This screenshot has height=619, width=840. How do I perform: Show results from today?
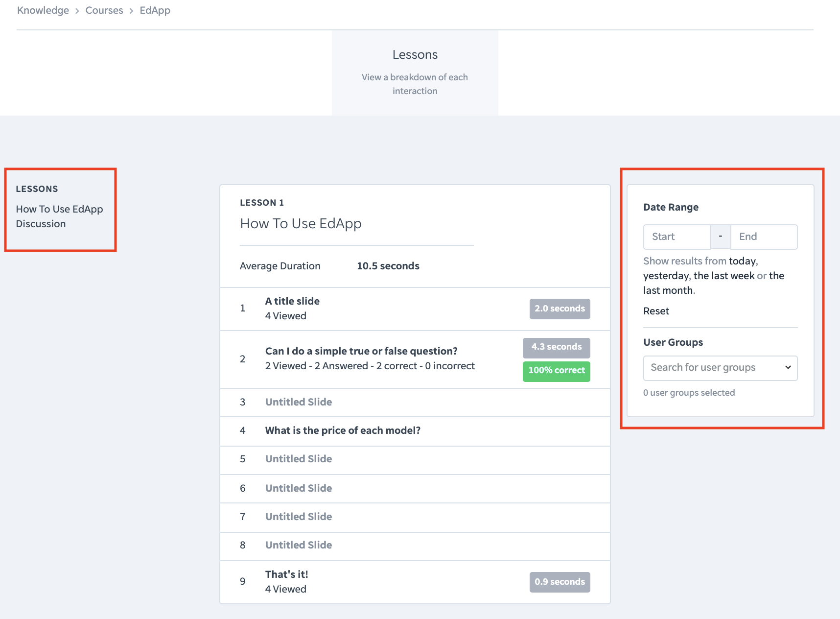(x=743, y=261)
